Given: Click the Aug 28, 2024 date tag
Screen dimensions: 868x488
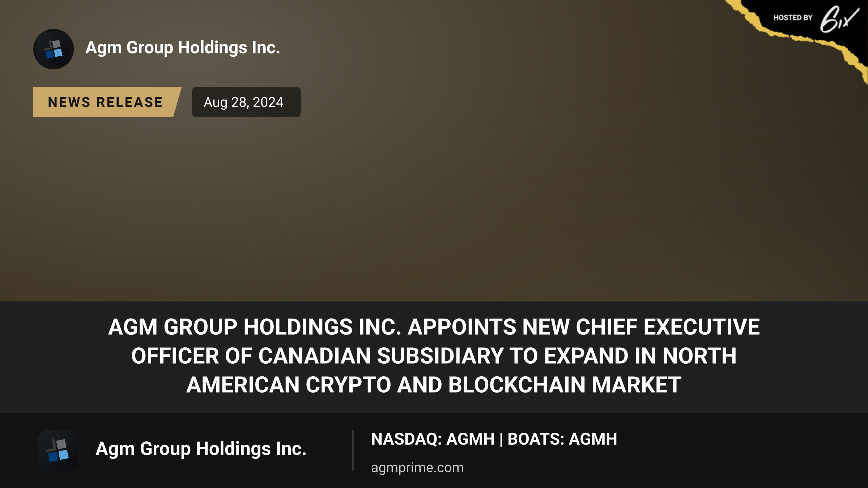Looking at the screenshot, I should point(246,102).
